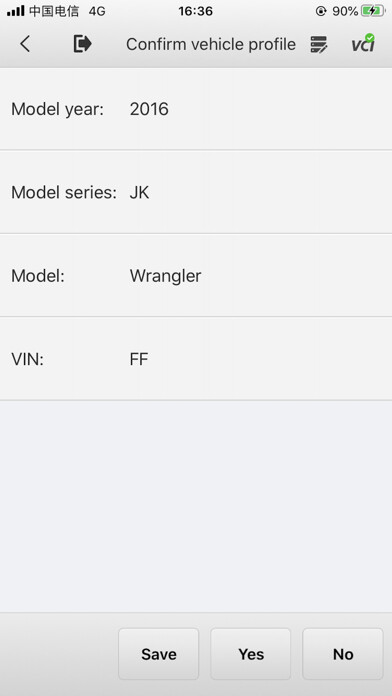Viewport: 392px width, 696px height.
Task: Tap the JK series value
Action: point(139,192)
